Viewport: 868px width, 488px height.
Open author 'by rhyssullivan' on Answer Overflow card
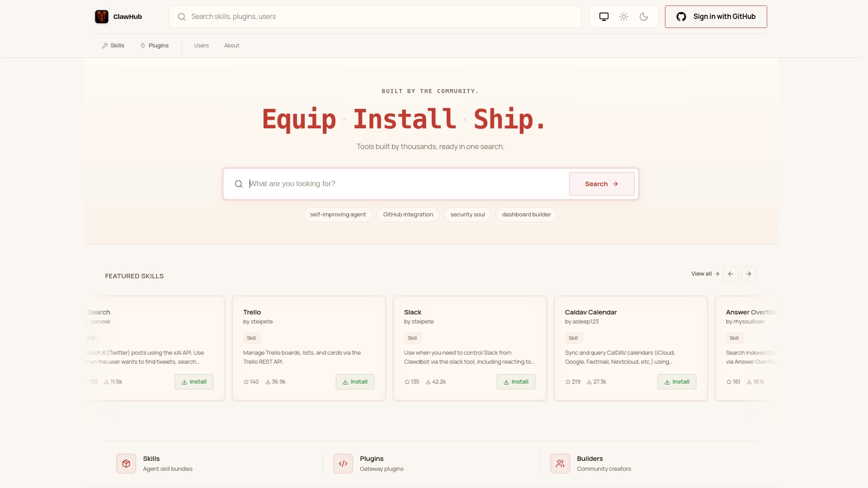click(745, 322)
